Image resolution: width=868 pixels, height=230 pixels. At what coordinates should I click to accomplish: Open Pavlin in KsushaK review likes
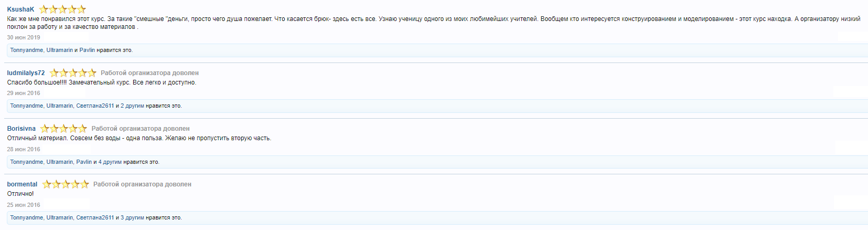[x=87, y=50]
